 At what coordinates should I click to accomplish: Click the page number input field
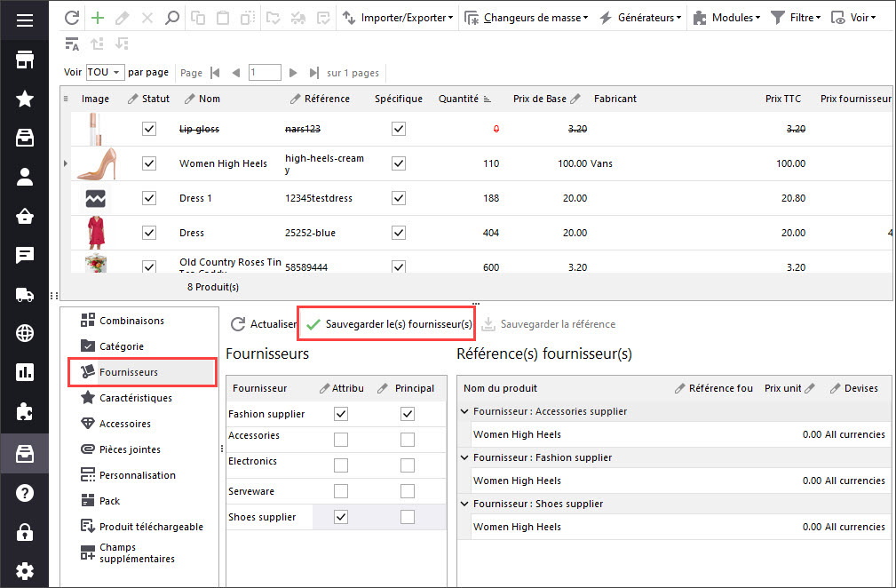coord(266,73)
